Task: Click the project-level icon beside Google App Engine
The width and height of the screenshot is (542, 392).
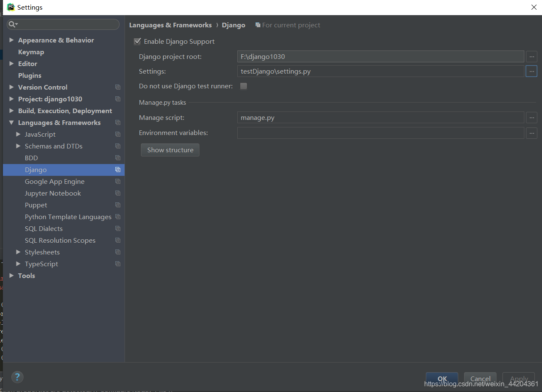Action: [118, 181]
